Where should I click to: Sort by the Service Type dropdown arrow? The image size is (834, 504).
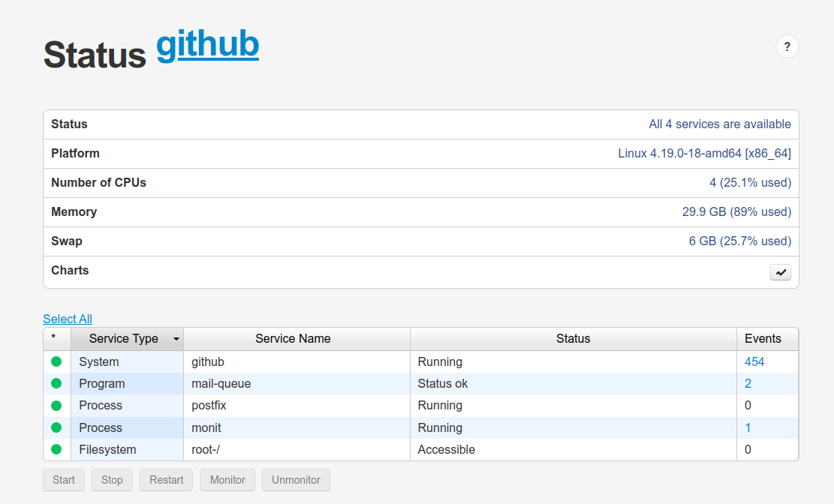point(176,339)
